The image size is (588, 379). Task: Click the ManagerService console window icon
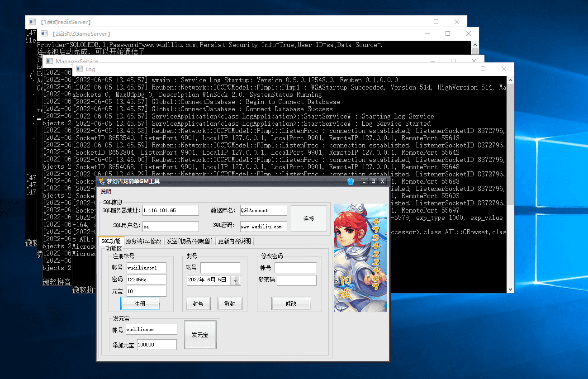coord(50,61)
